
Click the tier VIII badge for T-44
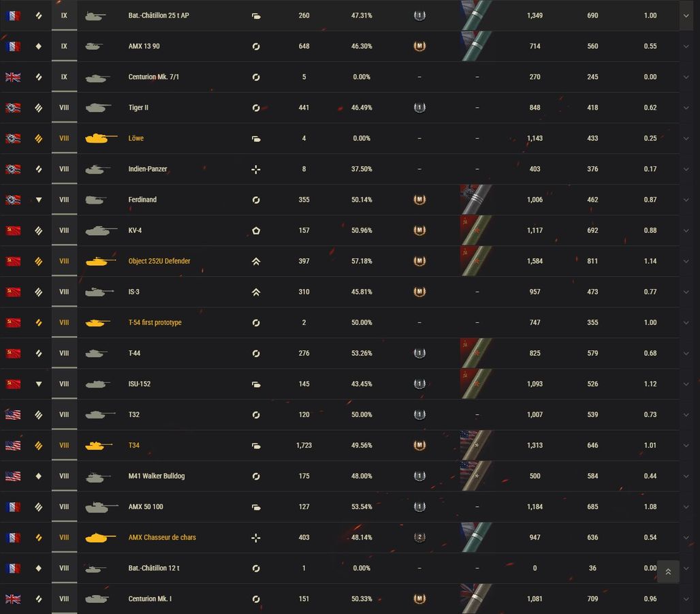pos(64,353)
